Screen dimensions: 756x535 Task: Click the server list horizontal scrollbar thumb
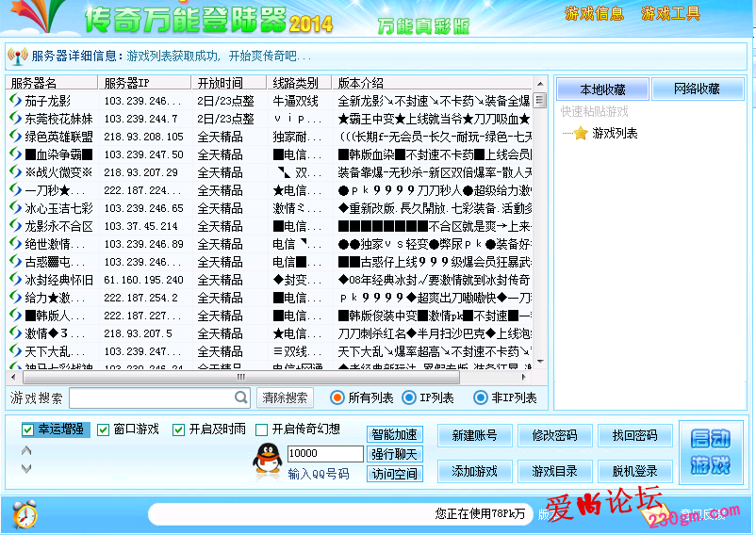241,377
